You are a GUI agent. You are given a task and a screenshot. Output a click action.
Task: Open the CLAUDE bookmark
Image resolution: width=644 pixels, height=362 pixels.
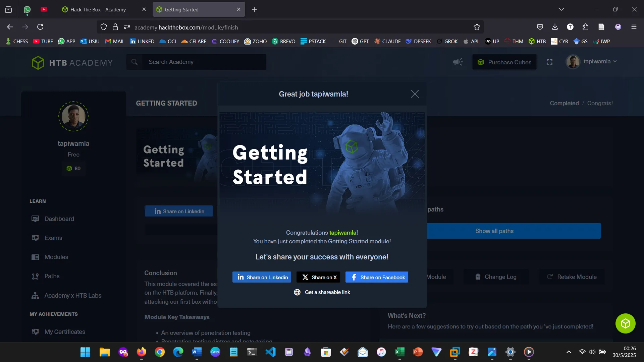tap(387, 41)
